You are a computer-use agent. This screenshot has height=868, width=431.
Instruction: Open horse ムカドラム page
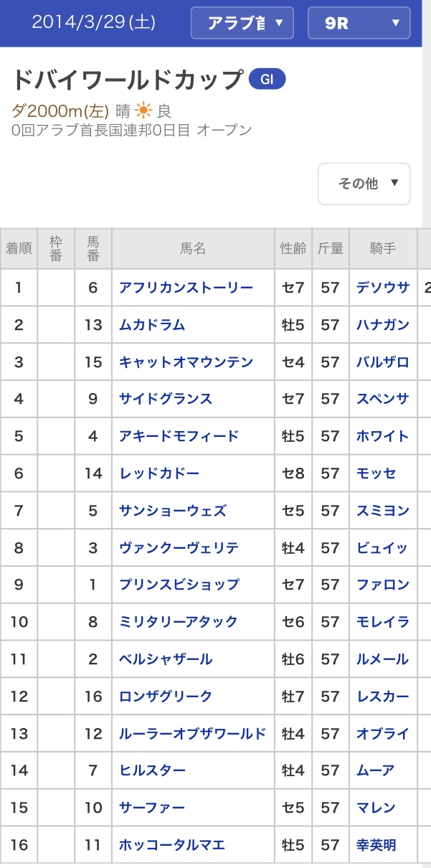pos(152,325)
